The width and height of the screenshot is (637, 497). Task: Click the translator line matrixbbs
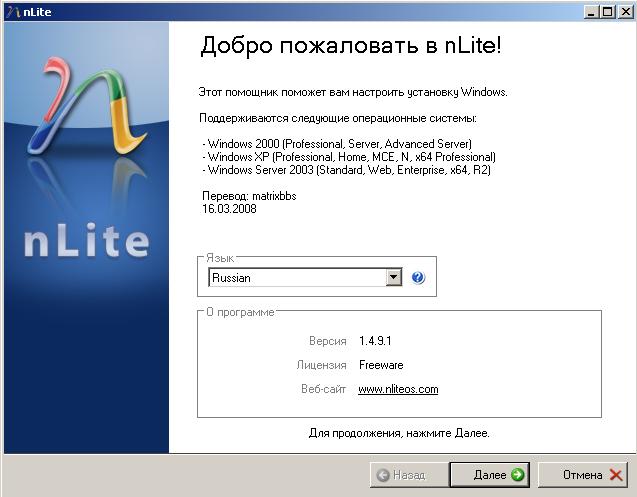249,196
